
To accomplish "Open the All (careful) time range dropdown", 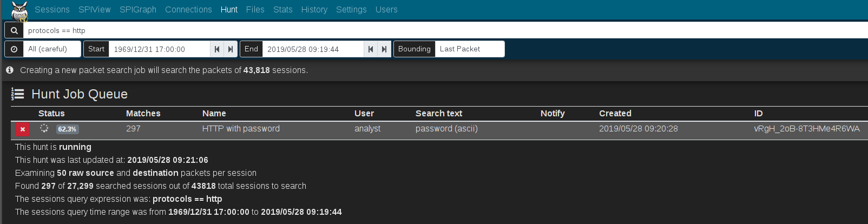I will (52, 49).
